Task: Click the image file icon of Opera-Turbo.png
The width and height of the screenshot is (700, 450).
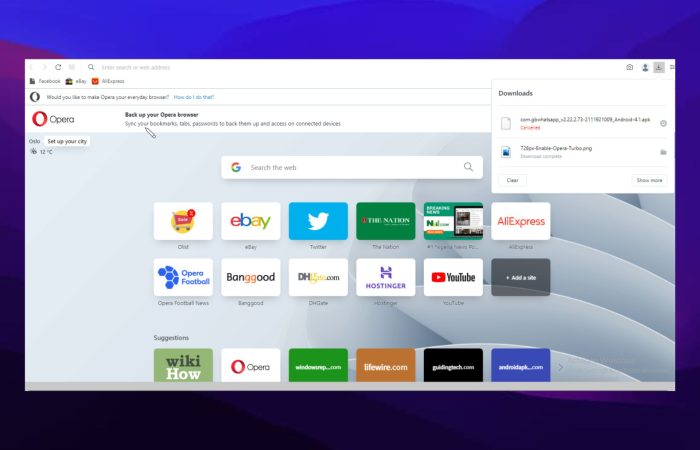Action: click(x=506, y=152)
